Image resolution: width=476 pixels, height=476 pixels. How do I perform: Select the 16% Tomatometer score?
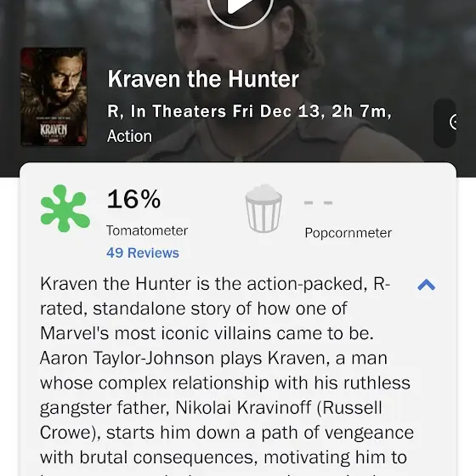point(133,199)
